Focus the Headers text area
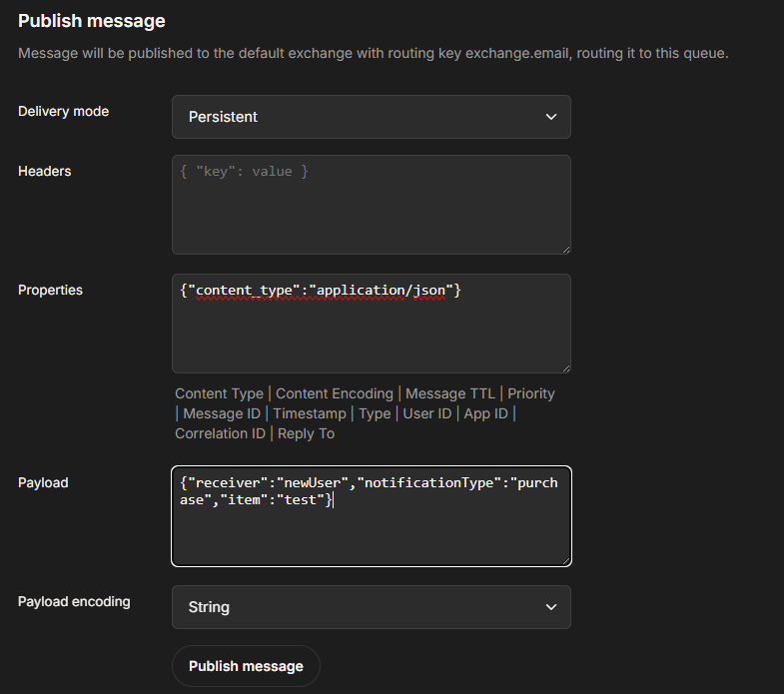Viewport: 784px width, 694px height. 371,205
